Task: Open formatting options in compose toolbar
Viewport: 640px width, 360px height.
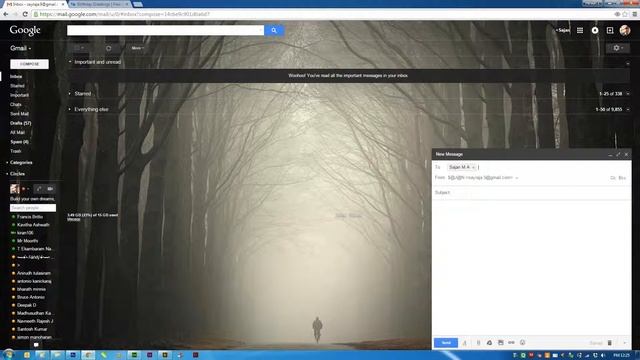Action: (464, 343)
